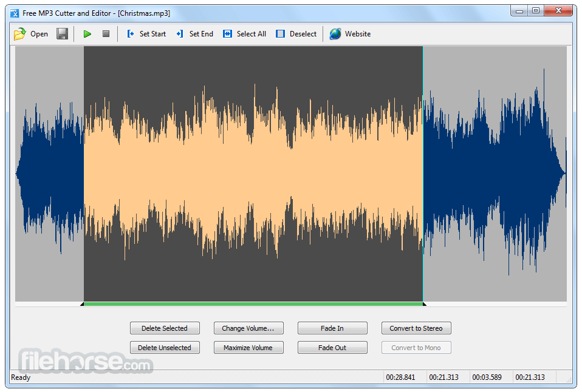Close the Free MP3 Cutter window
Image resolution: width=582 pixels, height=392 pixels.
click(558, 11)
